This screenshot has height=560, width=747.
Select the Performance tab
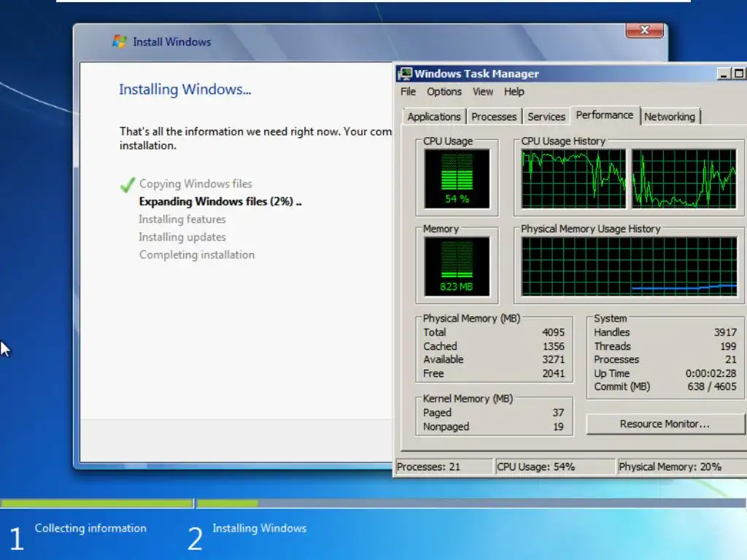pos(605,115)
